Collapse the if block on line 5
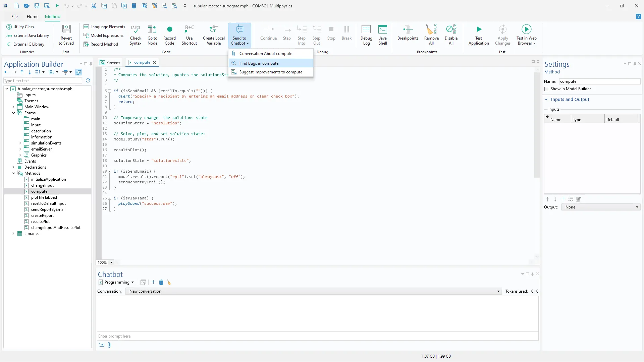The width and height of the screenshot is (644, 362). click(109, 91)
